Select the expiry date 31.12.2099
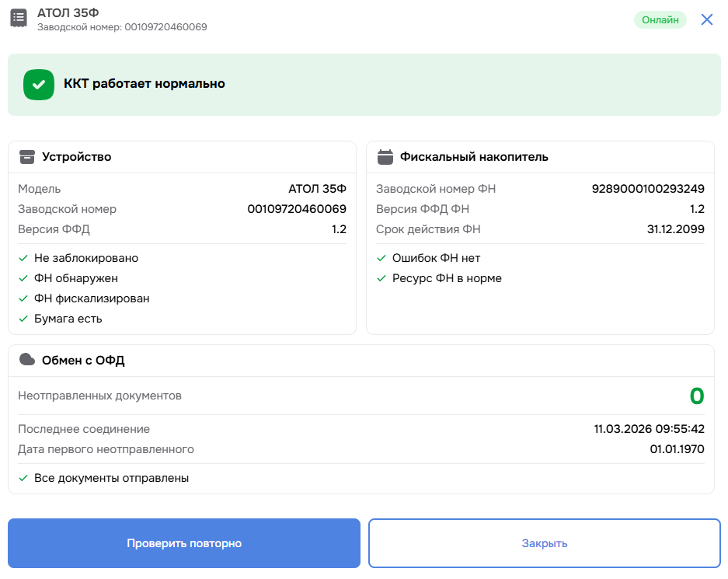 676,229
